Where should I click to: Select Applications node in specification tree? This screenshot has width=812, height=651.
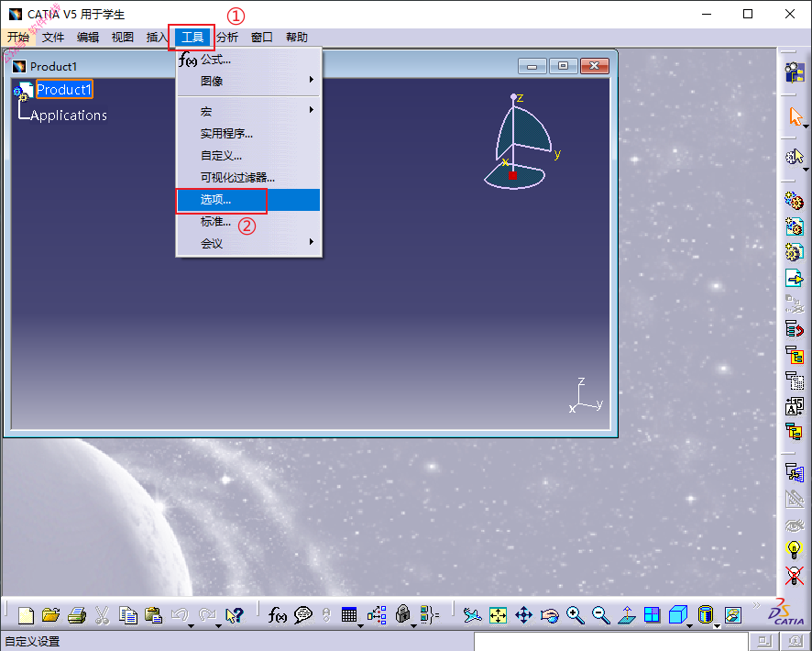(69, 115)
